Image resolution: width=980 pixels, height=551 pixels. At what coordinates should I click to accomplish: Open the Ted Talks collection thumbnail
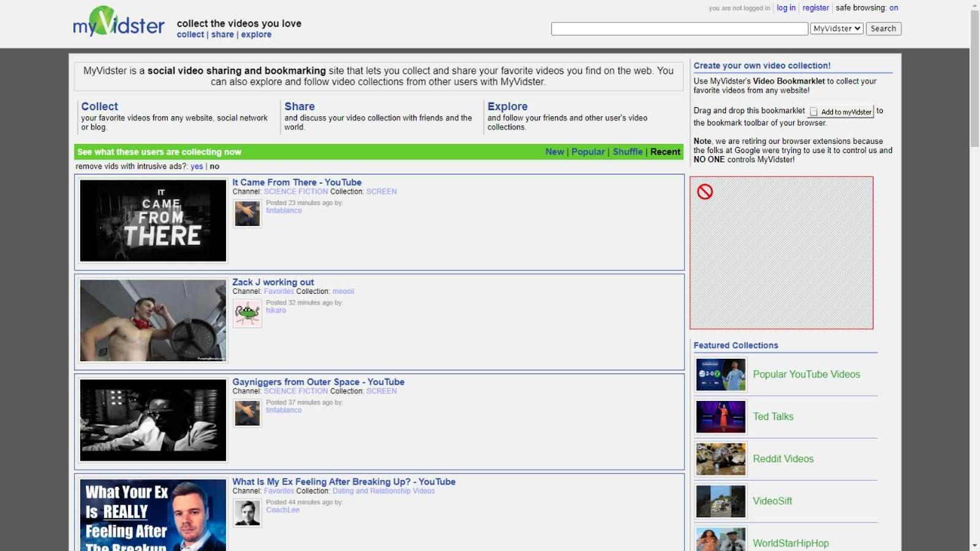click(x=720, y=417)
